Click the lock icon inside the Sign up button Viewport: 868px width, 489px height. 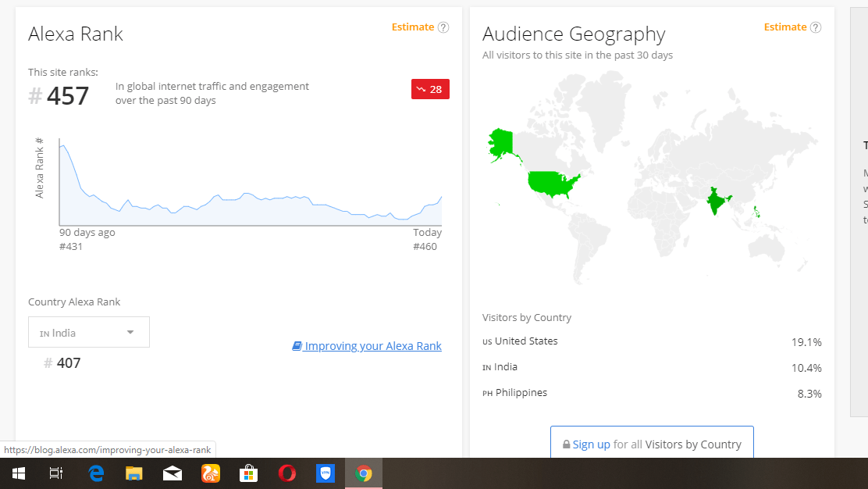[566, 444]
